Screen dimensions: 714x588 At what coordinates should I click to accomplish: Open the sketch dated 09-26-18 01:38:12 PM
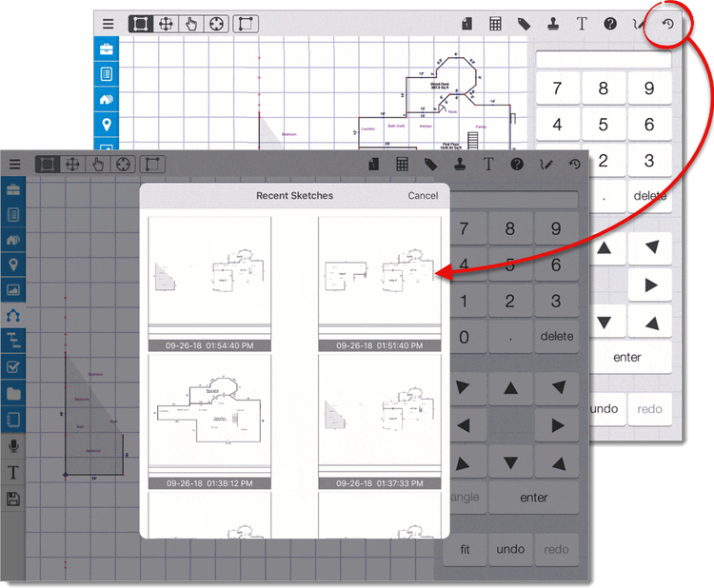(x=209, y=421)
